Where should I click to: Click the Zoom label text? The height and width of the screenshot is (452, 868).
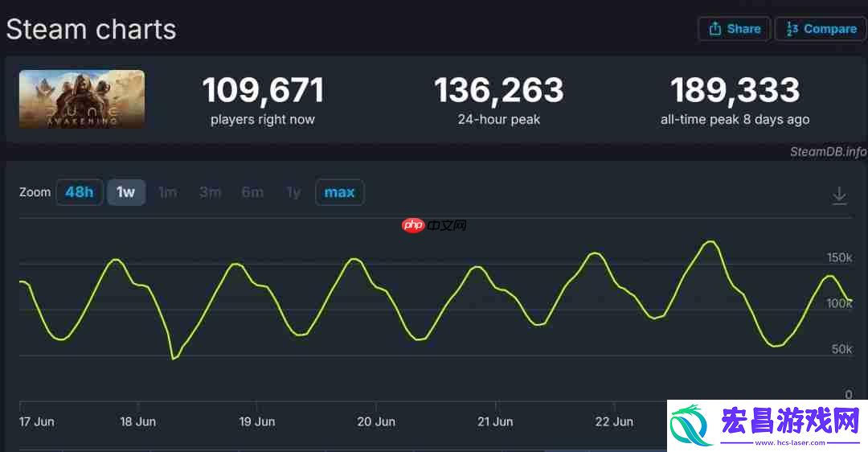(35, 192)
